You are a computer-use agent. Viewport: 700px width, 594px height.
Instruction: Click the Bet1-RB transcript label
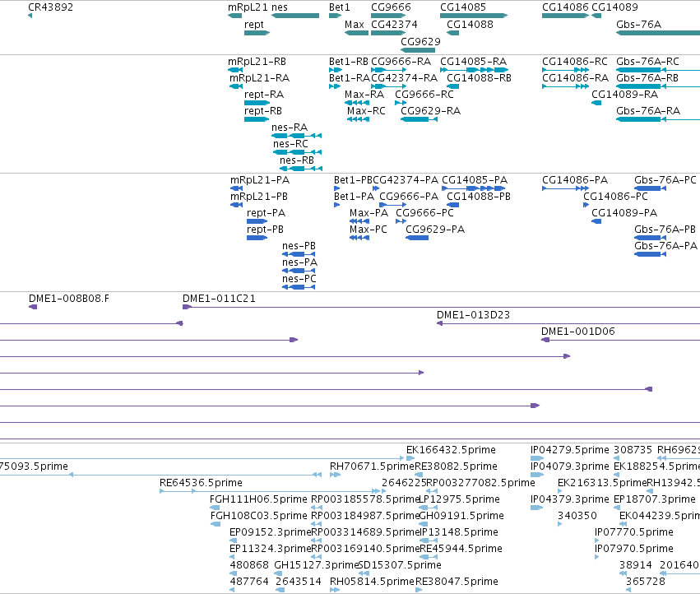point(349,62)
